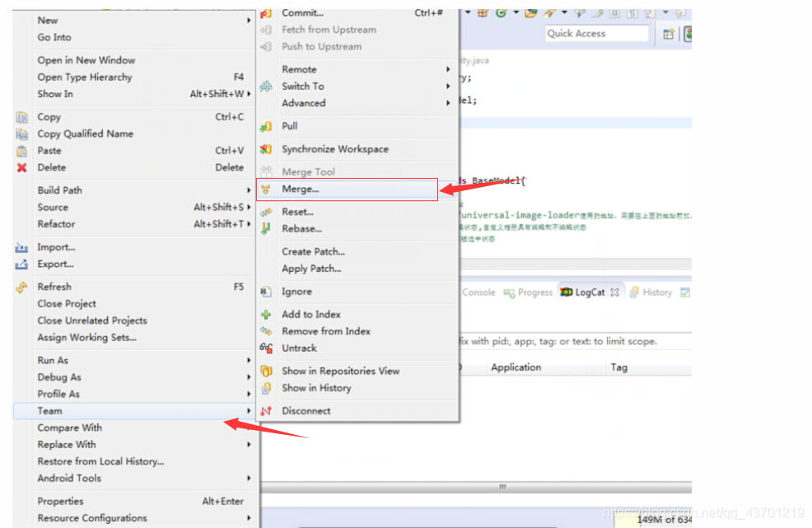Expand the New submenu arrow
The height and width of the screenshot is (528, 812).
[x=249, y=21]
